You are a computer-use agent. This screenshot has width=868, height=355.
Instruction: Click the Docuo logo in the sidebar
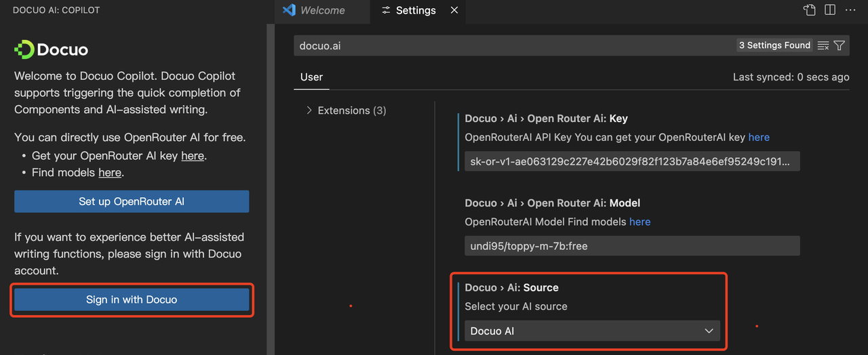[52, 49]
